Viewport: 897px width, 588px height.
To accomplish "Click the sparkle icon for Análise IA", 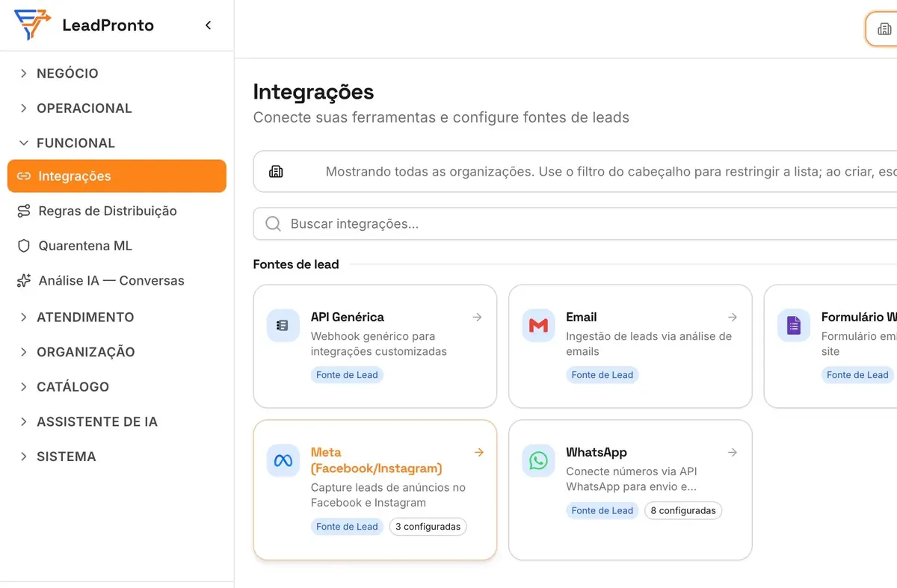I will (24, 281).
